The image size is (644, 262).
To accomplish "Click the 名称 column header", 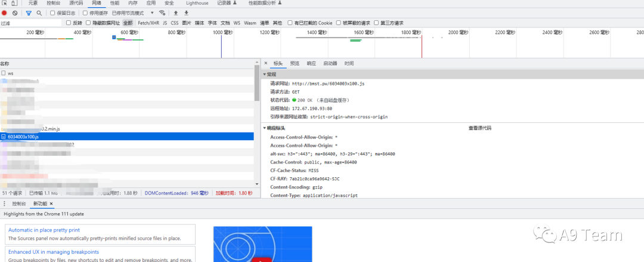I will pyautogui.click(x=5, y=64).
